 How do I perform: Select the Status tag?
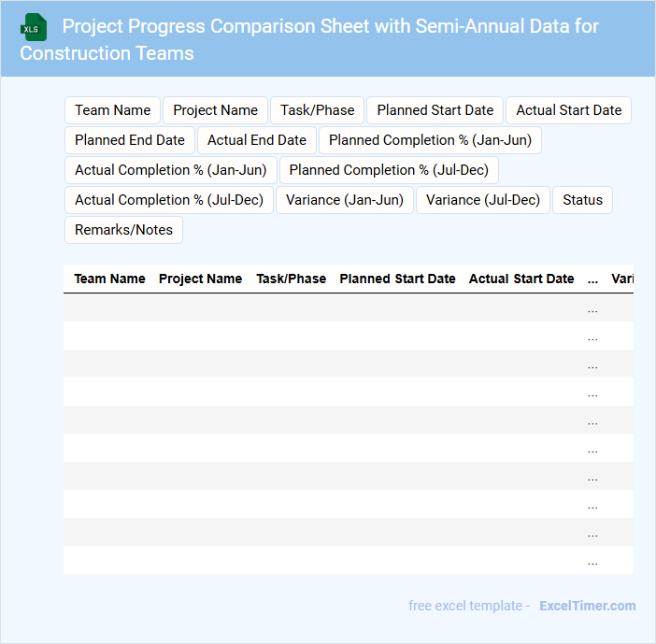(x=582, y=200)
